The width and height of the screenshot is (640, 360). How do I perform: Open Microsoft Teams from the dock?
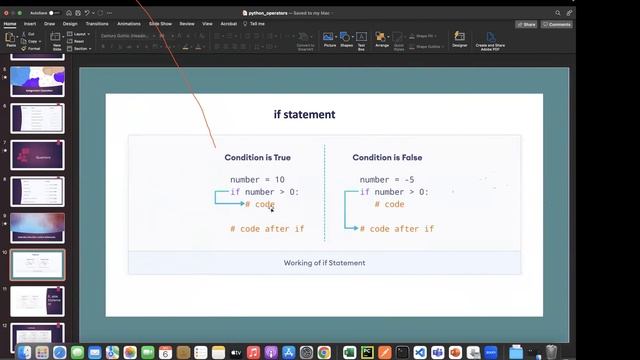tap(438, 352)
